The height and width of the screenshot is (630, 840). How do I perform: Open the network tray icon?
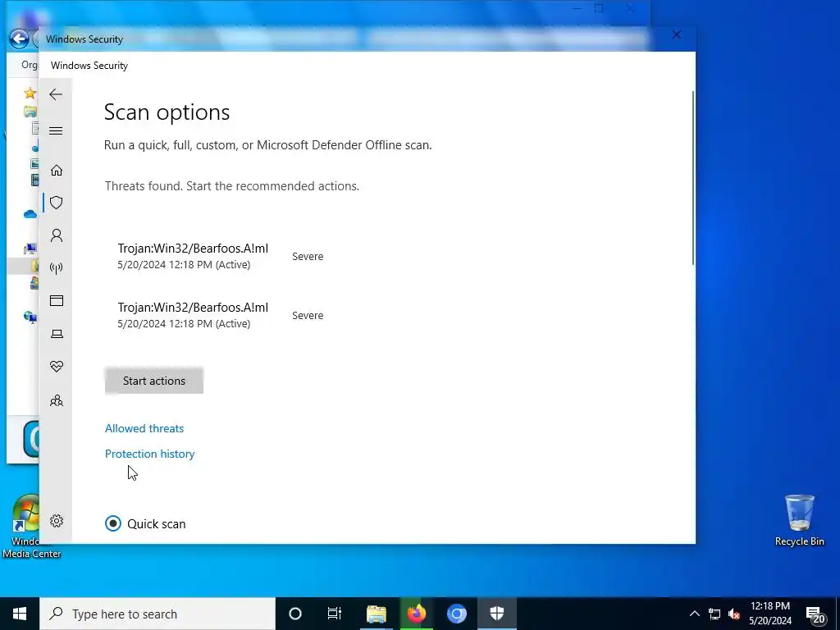(x=714, y=614)
